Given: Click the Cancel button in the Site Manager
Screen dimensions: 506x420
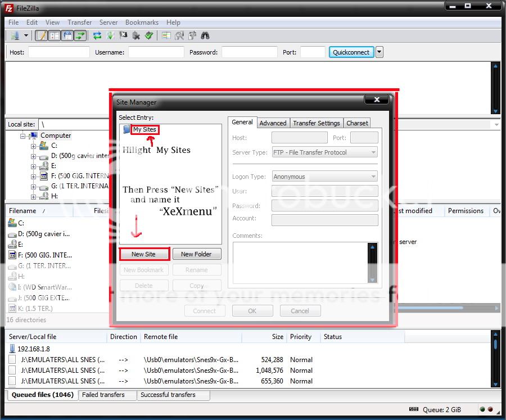Looking at the screenshot, I should (x=300, y=311).
